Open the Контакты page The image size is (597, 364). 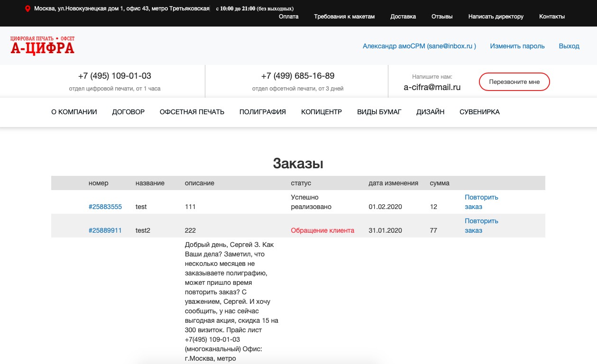552,16
